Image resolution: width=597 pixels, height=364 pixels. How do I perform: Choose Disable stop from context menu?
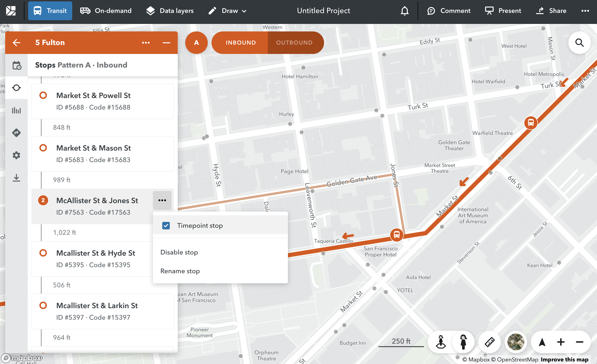coord(179,252)
